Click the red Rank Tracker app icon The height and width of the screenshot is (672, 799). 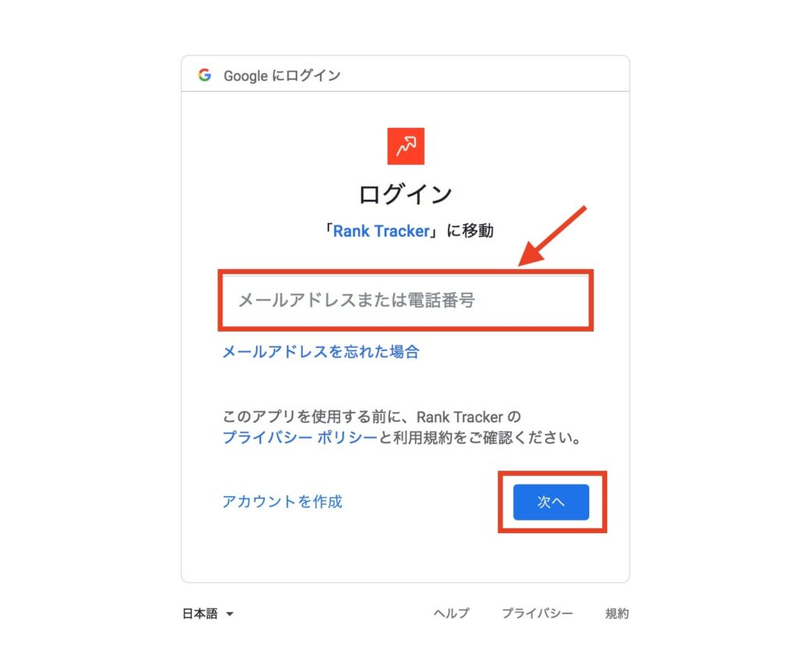tap(406, 146)
